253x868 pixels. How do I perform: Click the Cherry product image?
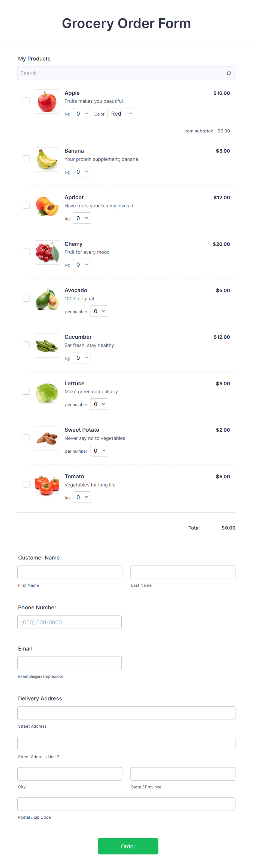(47, 252)
